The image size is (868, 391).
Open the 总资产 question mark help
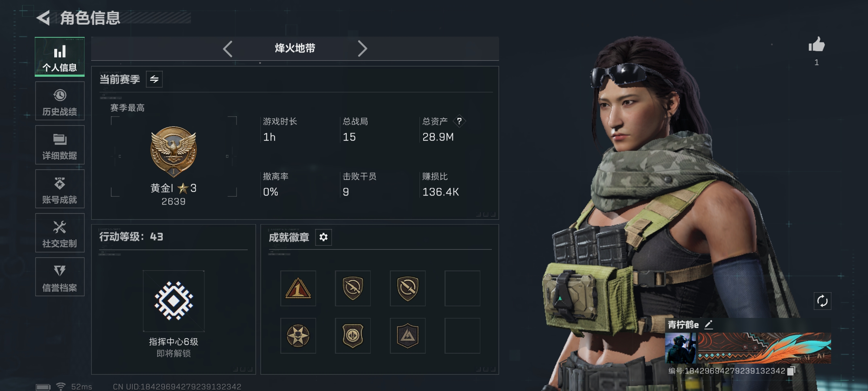point(459,121)
